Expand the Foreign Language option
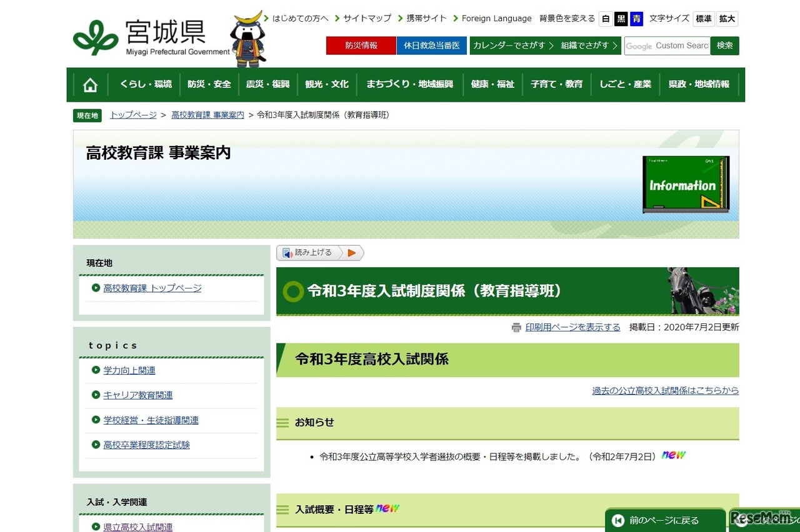This screenshot has width=800, height=532. 496,18
